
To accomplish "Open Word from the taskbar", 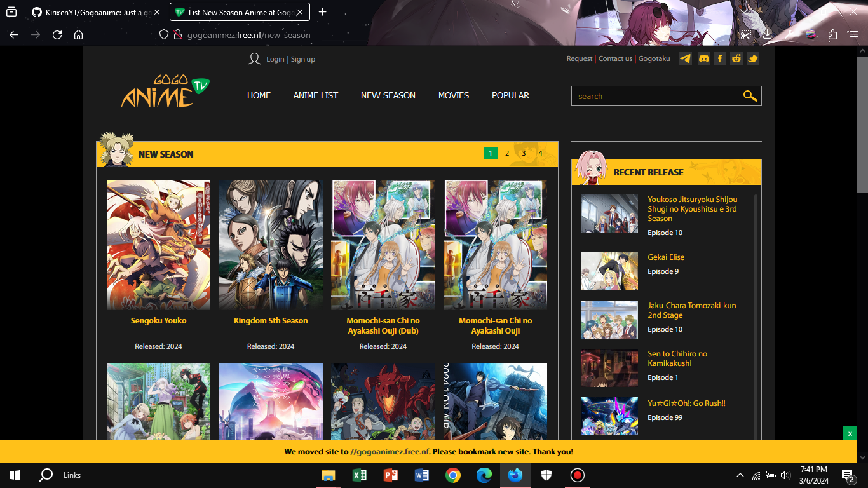I will point(422,475).
